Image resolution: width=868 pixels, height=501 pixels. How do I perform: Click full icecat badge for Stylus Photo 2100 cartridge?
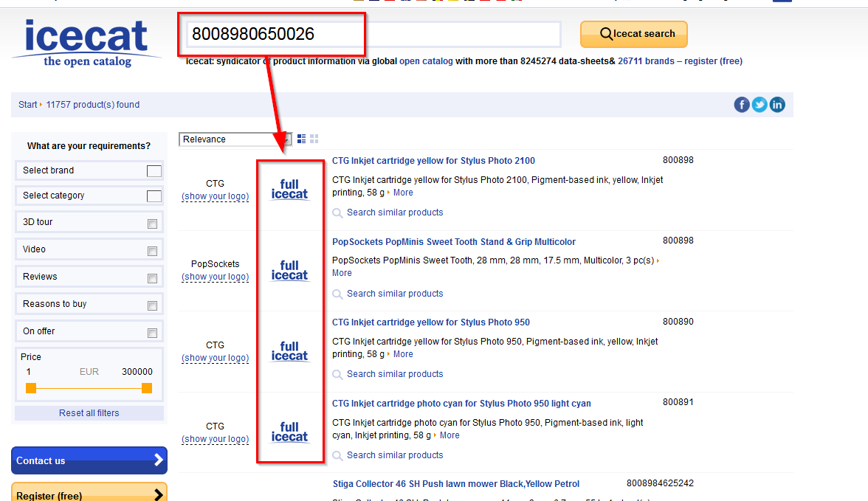point(289,190)
